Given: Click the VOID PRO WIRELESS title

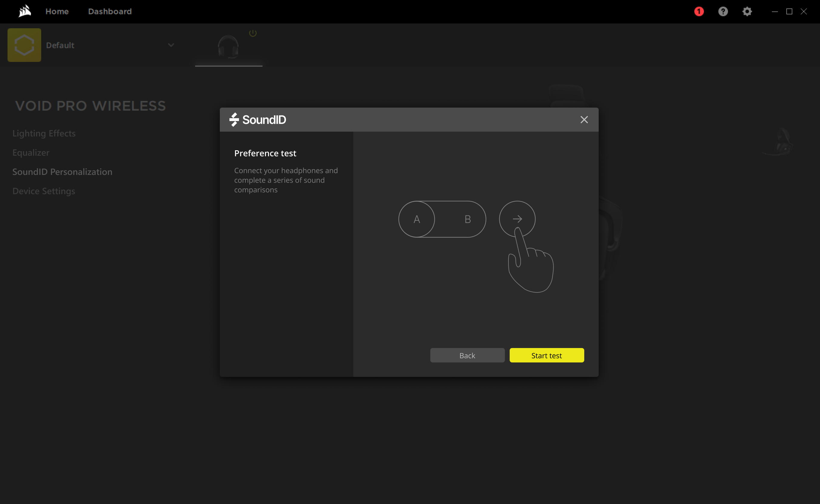Looking at the screenshot, I should click(91, 106).
